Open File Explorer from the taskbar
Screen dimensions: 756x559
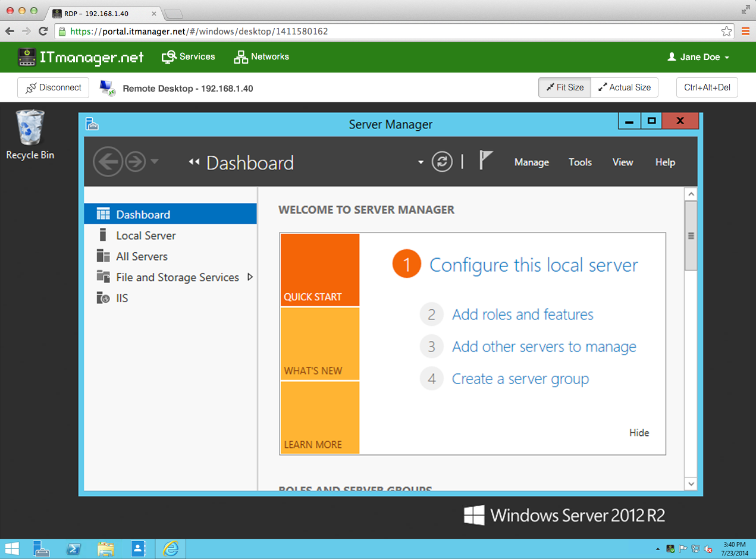[106, 548]
